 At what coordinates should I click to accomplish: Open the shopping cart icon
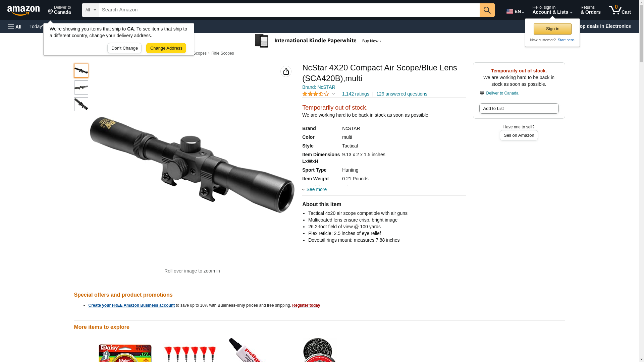click(620, 10)
